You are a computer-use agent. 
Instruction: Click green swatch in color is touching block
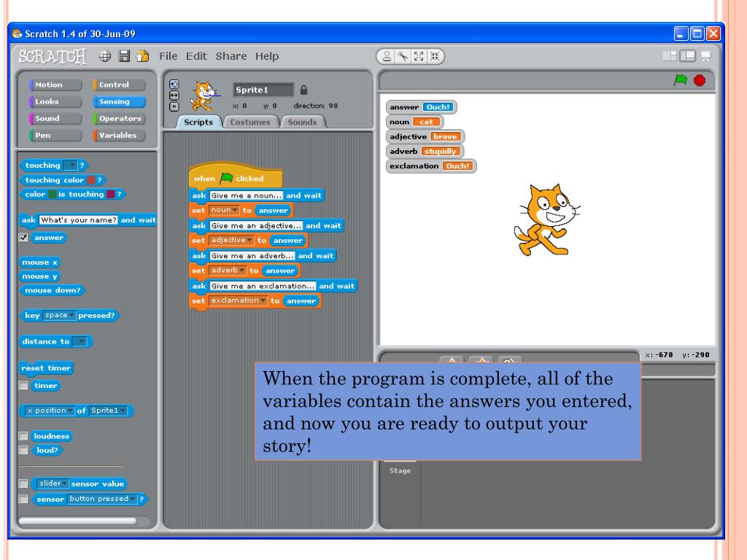tap(52, 194)
